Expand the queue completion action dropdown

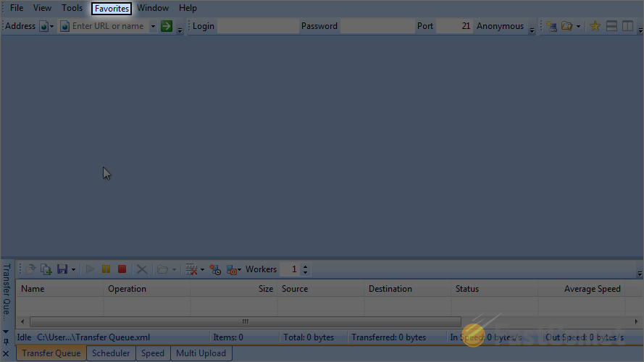pyautogui.click(x=240, y=269)
